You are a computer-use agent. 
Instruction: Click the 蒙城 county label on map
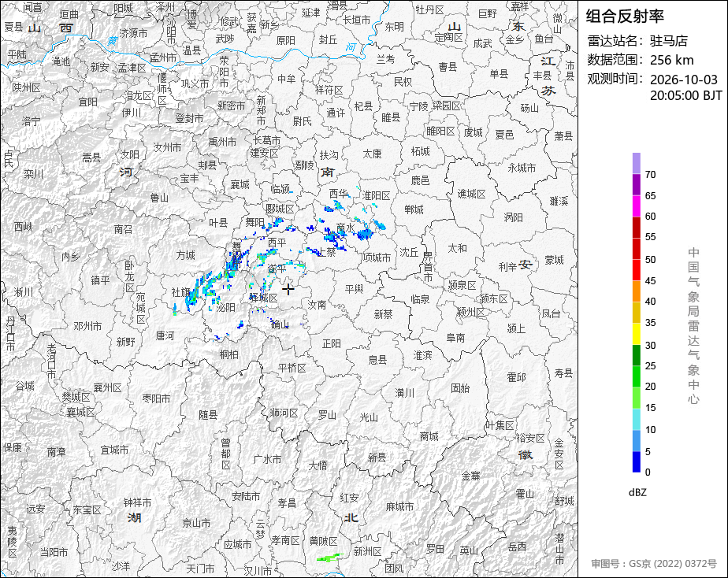pyautogui.click(x=555, y=260)
